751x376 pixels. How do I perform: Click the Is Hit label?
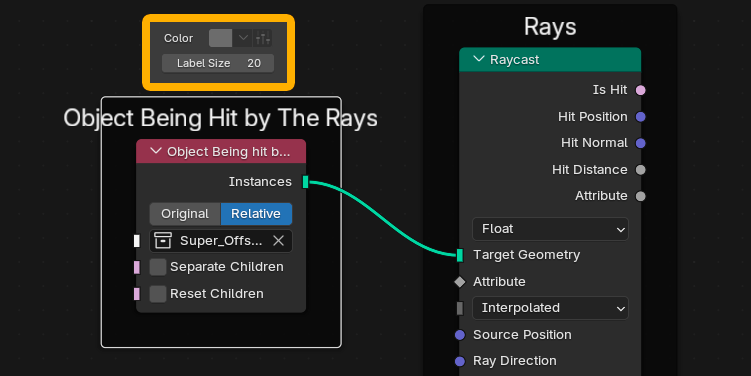[x=610, y=90]
